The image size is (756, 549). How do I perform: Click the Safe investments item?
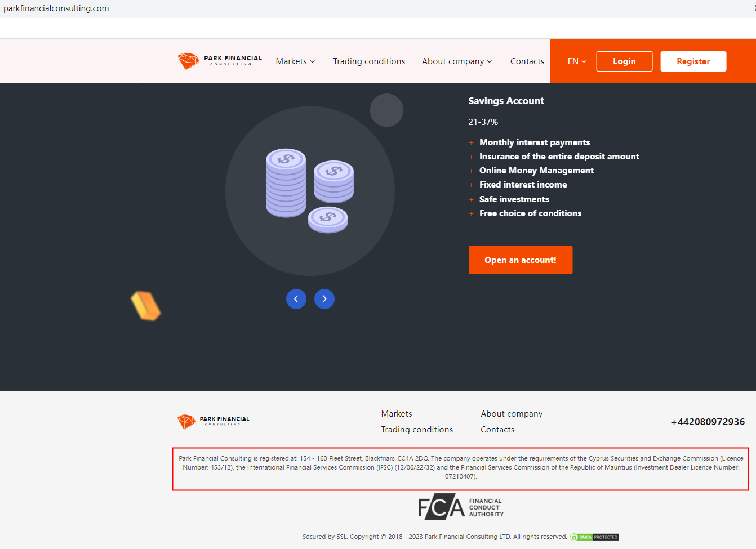click(514, 199)
